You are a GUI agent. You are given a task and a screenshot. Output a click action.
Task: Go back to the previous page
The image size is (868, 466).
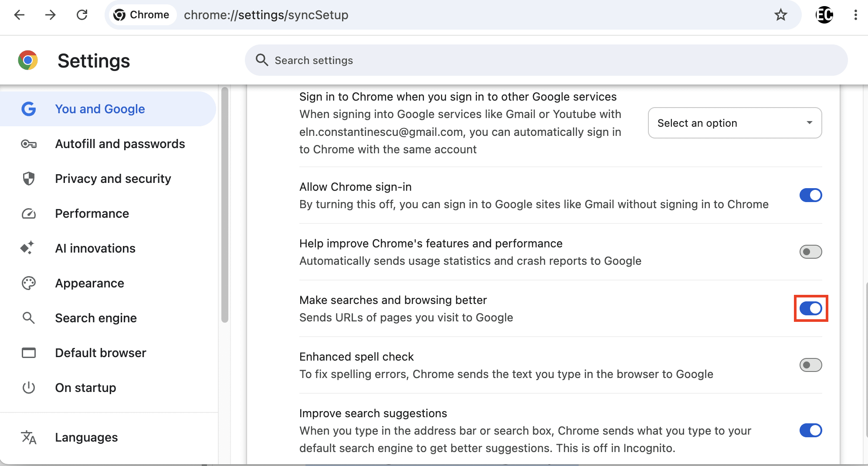(19, 15)
